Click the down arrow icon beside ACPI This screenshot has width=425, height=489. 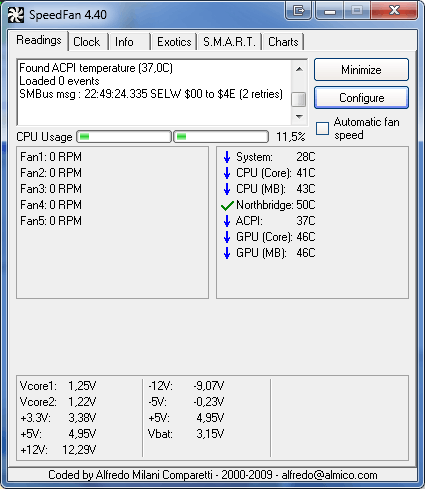tap(227, 221)
